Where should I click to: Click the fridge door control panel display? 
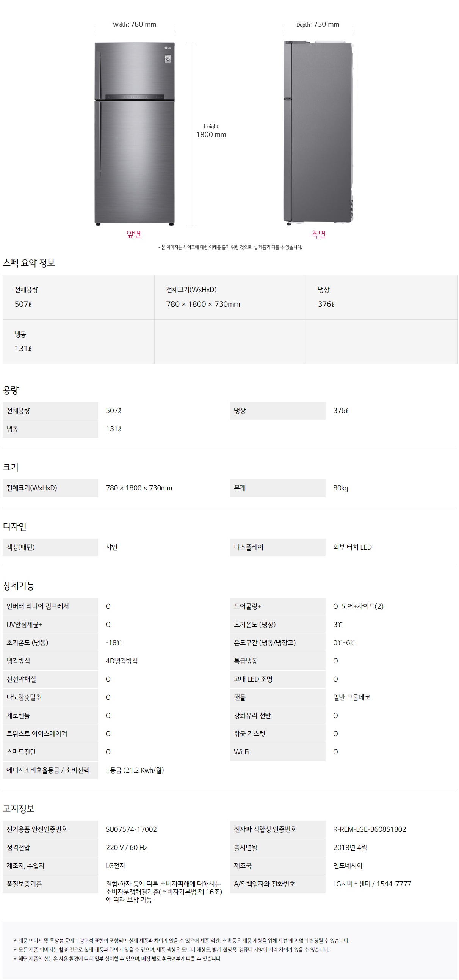(135, 97)
